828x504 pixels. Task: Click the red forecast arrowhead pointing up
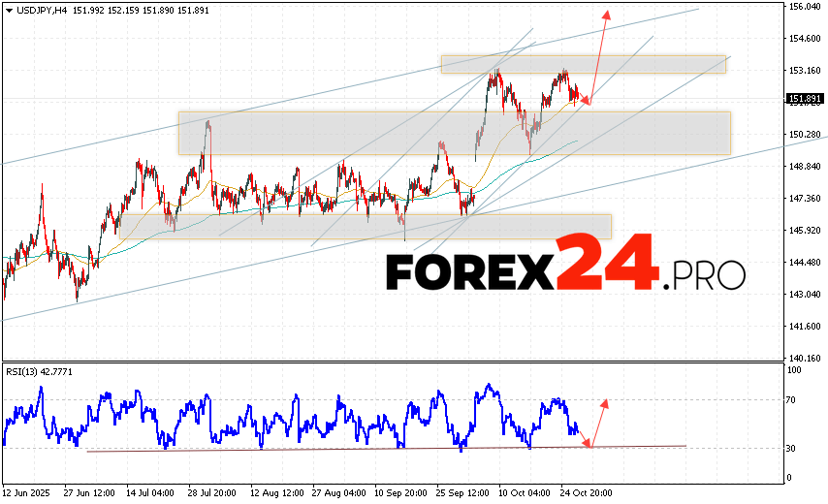[x=607, y=15]
